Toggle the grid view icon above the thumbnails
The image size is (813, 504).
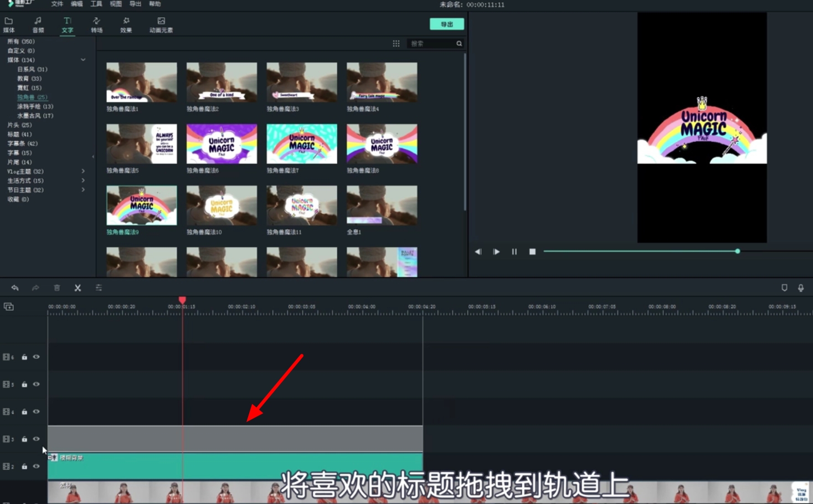point(396,43)
